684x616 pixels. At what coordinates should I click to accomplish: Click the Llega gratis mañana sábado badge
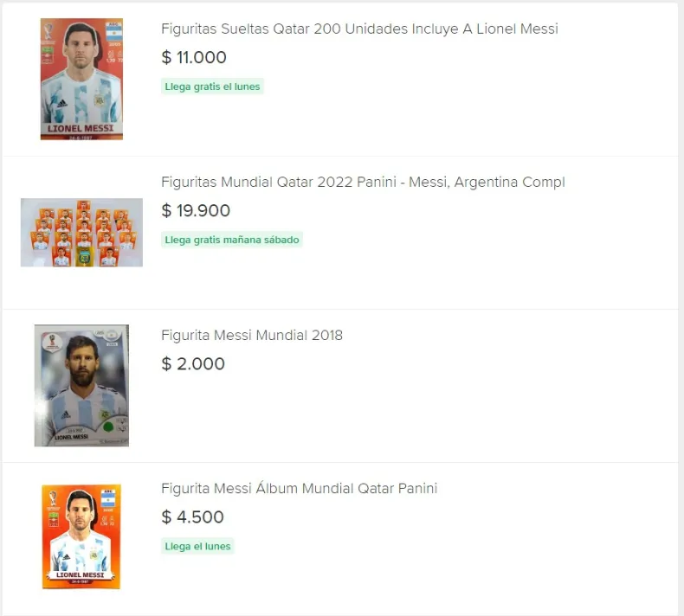pos(232,240)
